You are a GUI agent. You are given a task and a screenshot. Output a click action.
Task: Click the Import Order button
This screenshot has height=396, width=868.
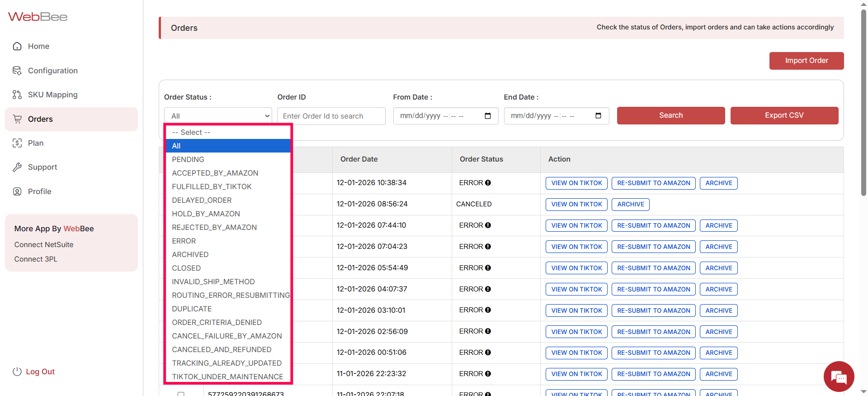(x=806, y=61)
